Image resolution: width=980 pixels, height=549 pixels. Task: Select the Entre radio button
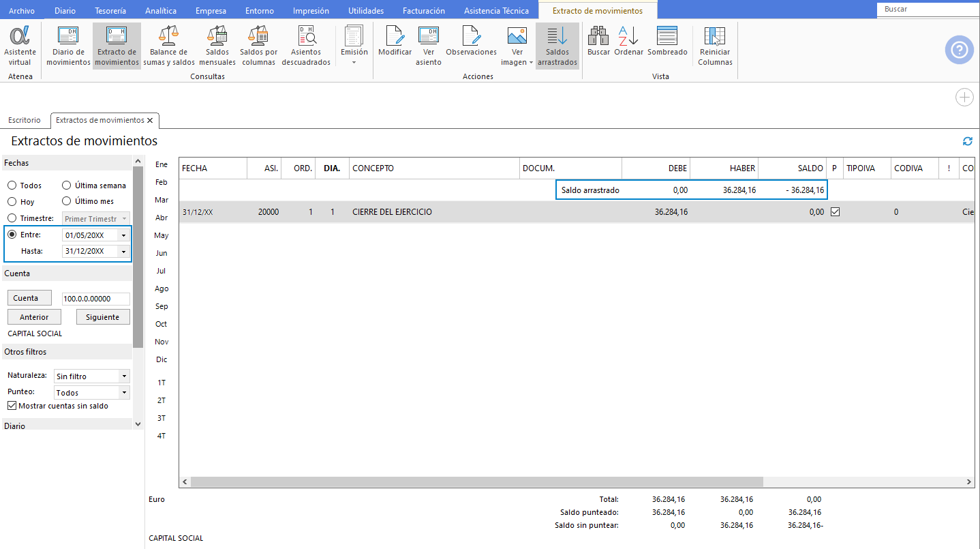(x=12, y=235)
